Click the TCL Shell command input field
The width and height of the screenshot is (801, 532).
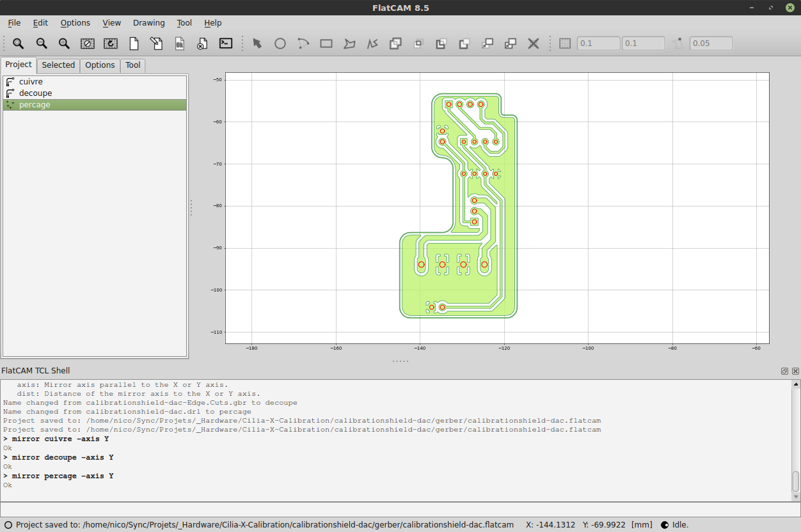(397, 509)
